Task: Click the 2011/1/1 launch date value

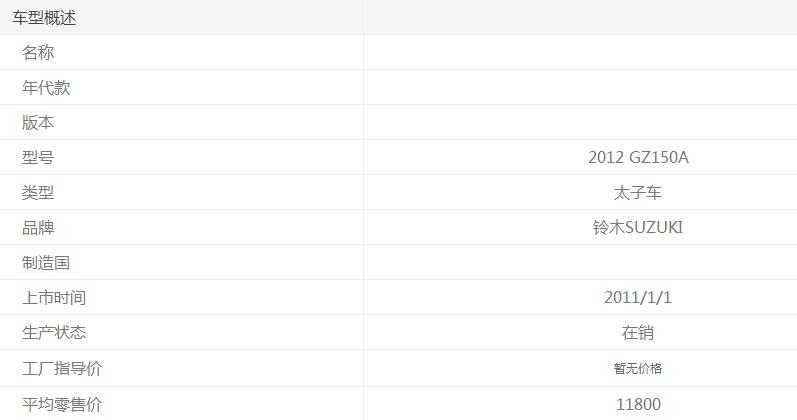Action: click(638, 298)
